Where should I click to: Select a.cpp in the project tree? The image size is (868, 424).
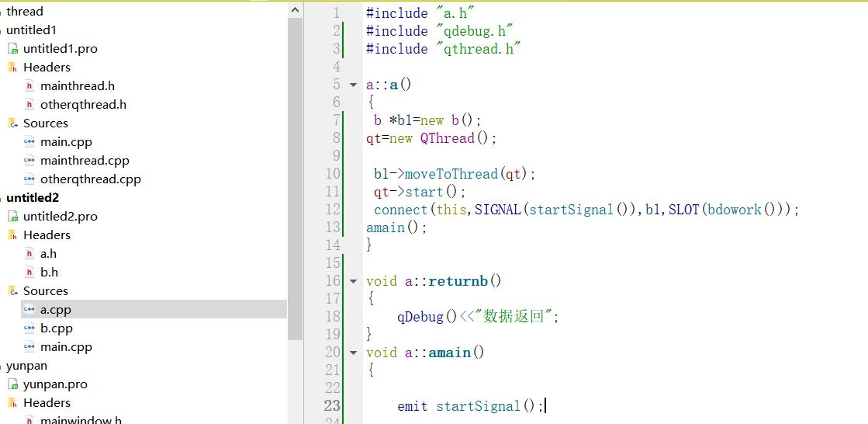(154, 310)
